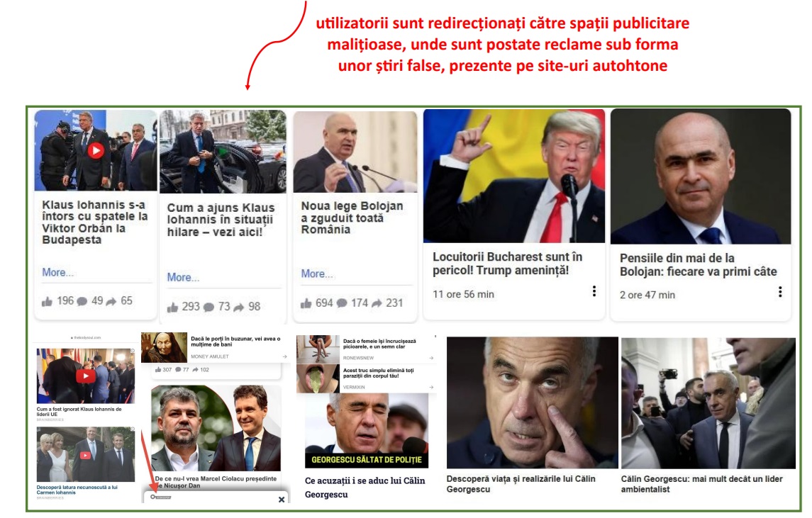Click 'GEORGESCU SĂLTAT DE POLIȚIE' image
Viewport: 812px width, 518px height.
[367, 431]
